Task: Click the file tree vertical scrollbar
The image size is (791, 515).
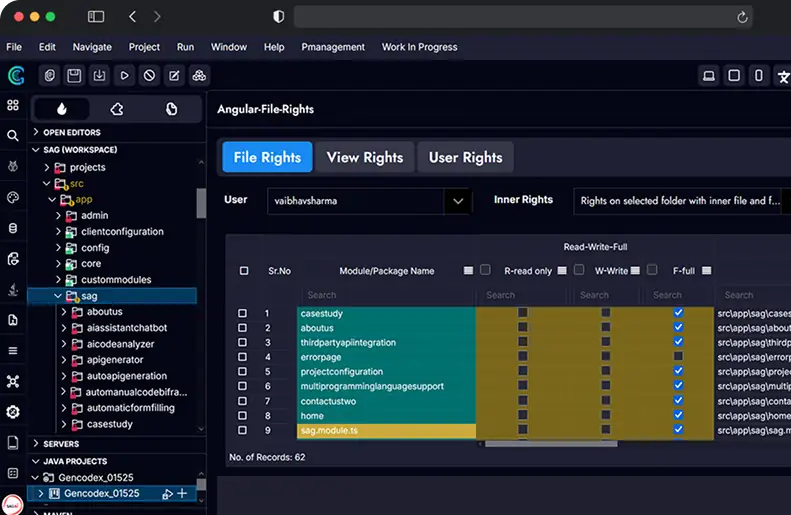Action: (x=201, y=203)
